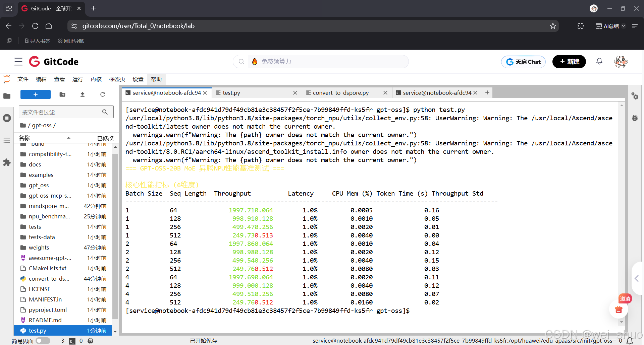Refresh the file list

point(103,94)
